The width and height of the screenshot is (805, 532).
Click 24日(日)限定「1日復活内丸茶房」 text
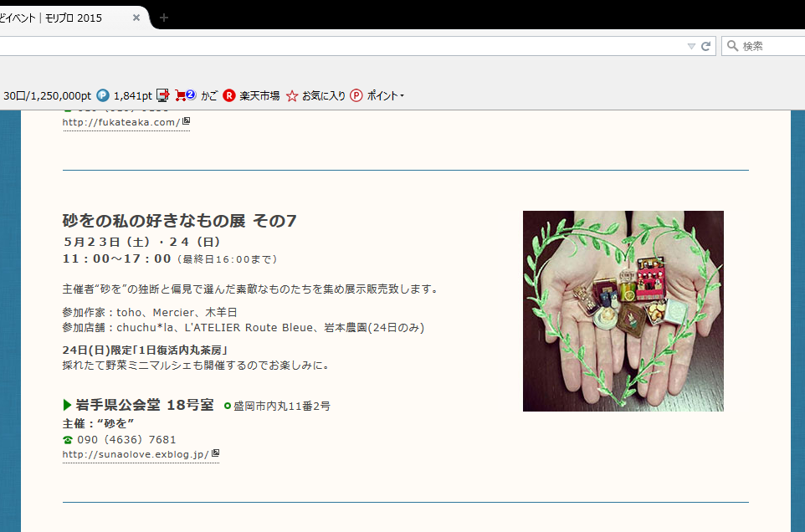click(145, 350)
